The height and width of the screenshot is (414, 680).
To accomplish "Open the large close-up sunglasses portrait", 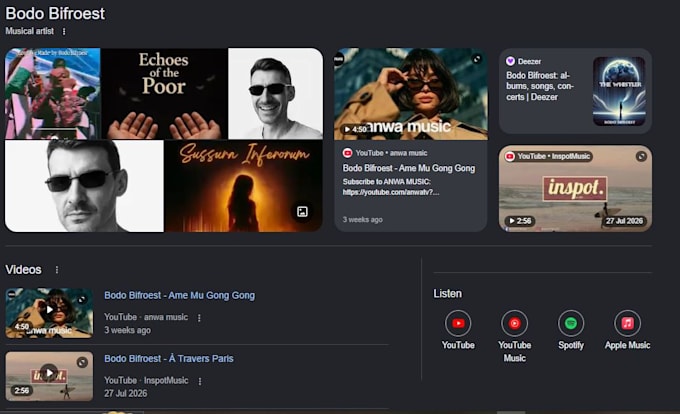I will tap(84, 186).
